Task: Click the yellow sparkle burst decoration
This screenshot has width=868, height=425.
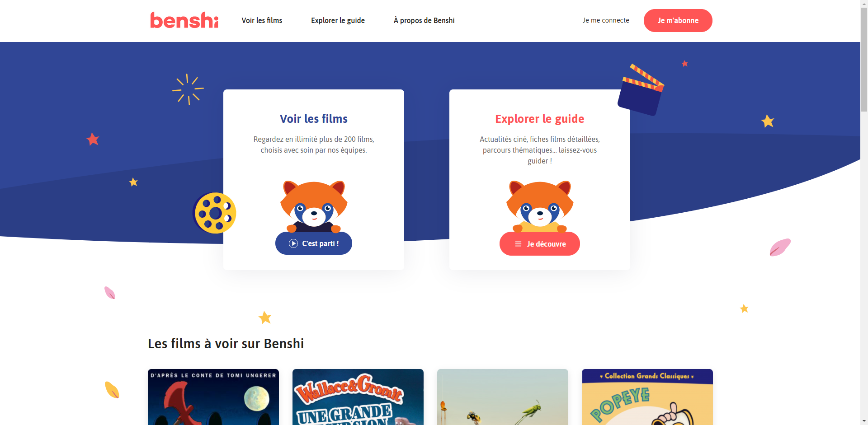Action: coord(188,89)
